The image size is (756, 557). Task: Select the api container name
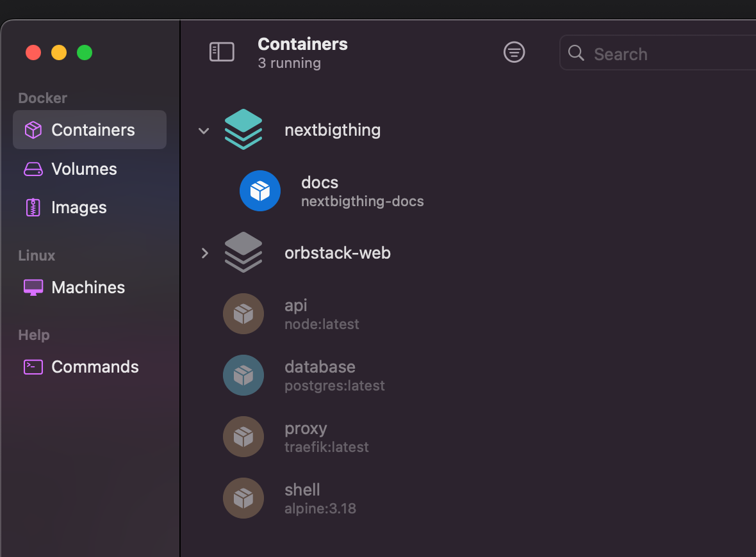(x=295, y=306)
